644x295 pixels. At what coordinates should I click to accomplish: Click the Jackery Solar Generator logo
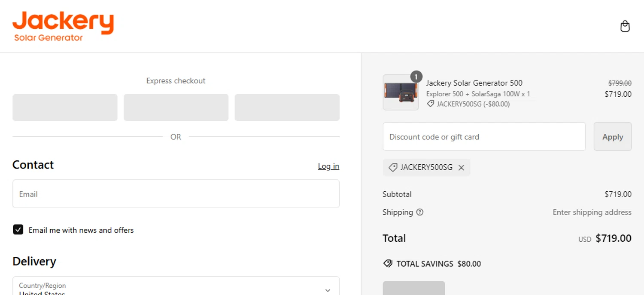pos(63,27)
